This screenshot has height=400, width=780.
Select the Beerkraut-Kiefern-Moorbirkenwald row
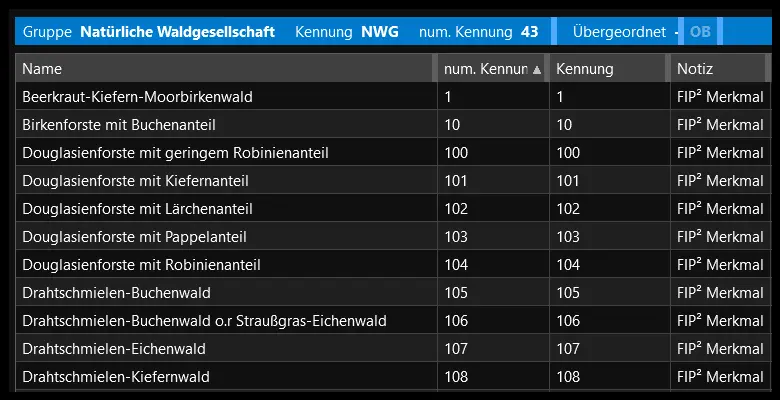click(x=137, y=97)
